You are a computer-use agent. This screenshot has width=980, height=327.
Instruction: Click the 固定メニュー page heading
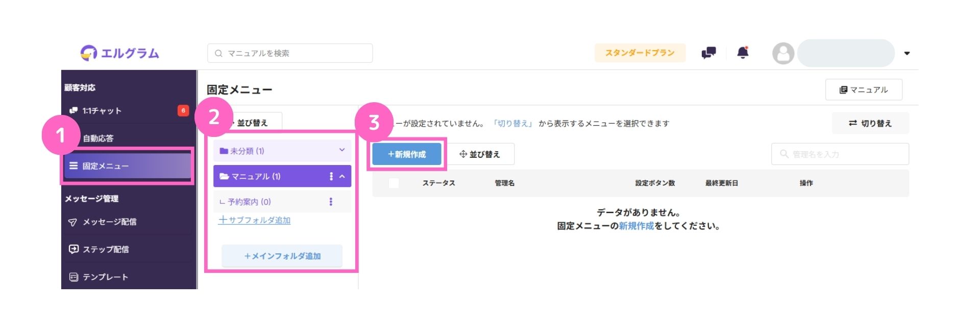[239, 90]
